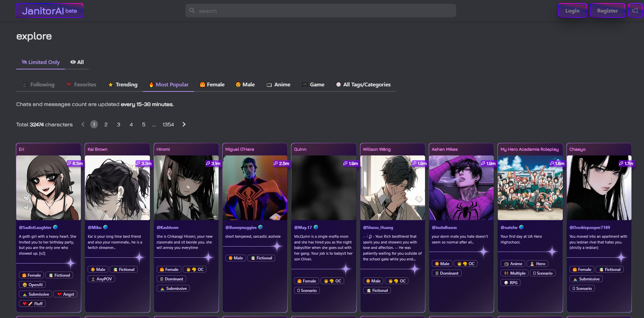
Task: Open the Hiromi character thumbnail
Action: [186, 188]
